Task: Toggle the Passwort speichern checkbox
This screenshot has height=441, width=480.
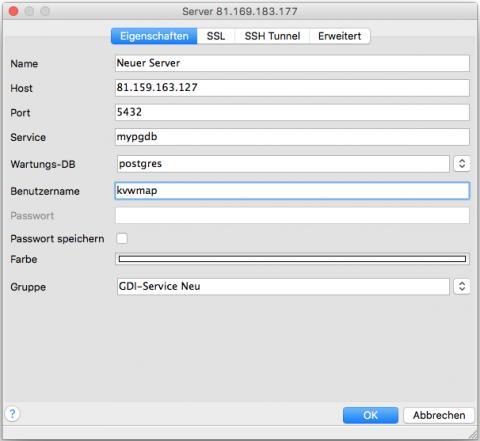Action: point(122,238)
